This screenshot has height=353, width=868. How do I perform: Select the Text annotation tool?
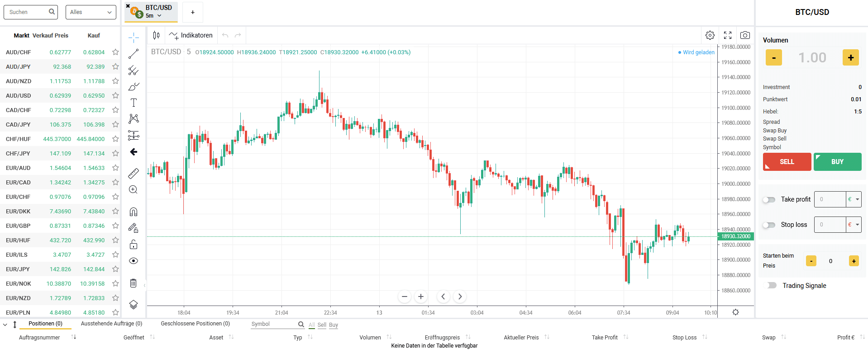[134, 103]
